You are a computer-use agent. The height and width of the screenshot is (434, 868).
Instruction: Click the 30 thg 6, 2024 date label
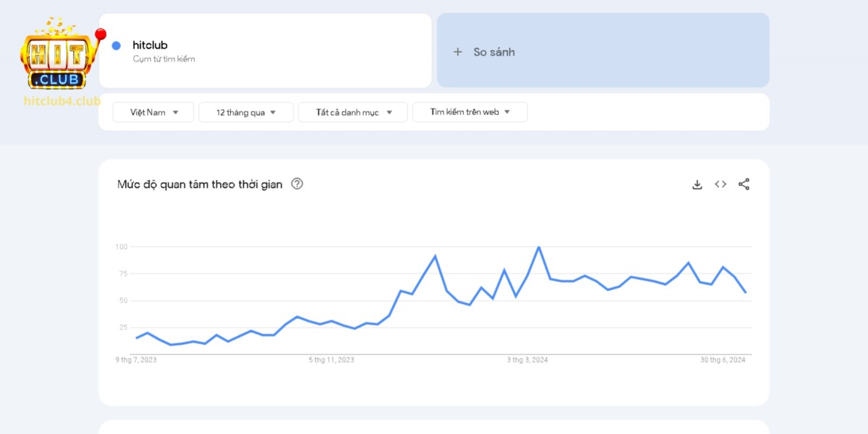(723, 359)
